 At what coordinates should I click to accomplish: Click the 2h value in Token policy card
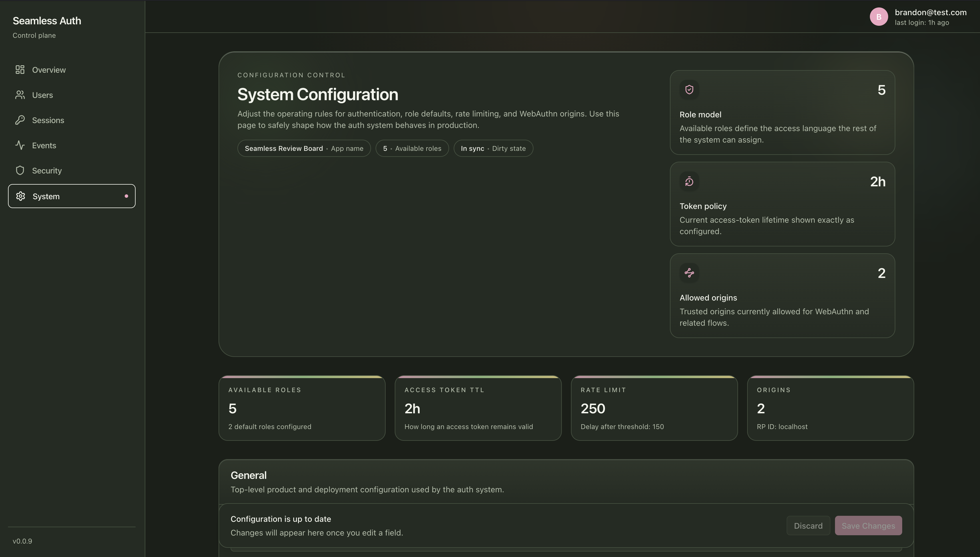(878, 182)
